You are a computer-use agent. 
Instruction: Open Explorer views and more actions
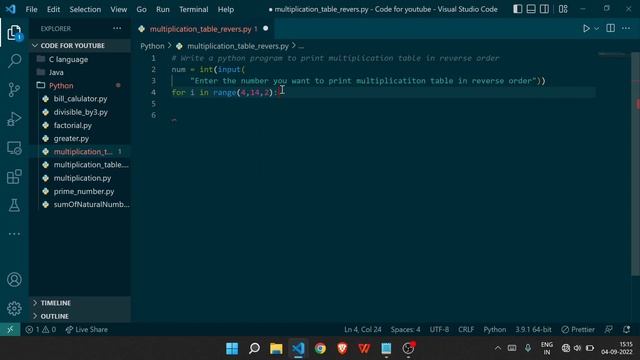coord(117,28)
